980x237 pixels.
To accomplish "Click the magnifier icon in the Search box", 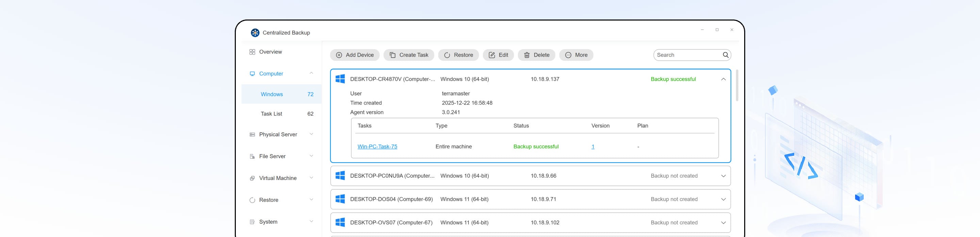I will pos(725,55).
